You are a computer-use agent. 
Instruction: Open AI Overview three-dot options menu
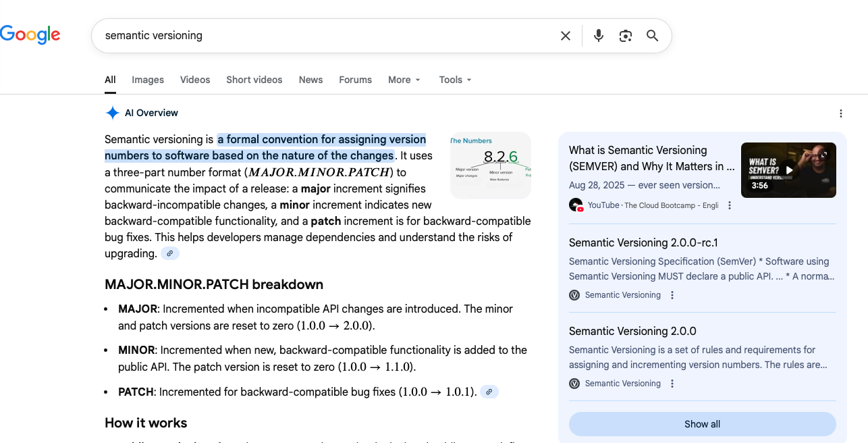pos(840,113)
